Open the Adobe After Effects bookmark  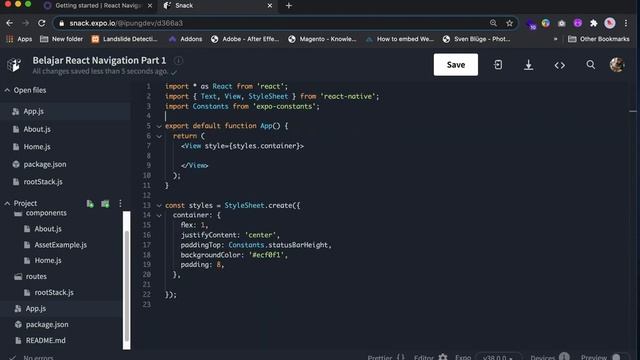pyautogui.click(x=245, y=39)
